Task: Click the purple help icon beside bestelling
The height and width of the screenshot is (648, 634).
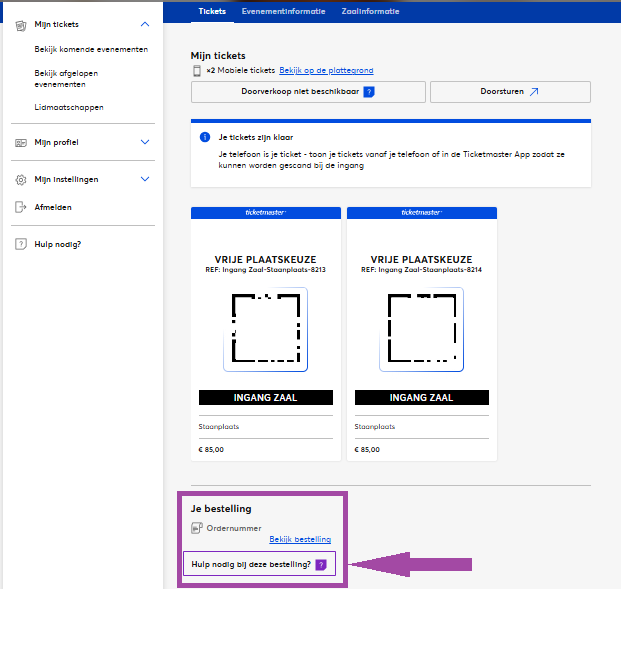Action: coord(321,565)
